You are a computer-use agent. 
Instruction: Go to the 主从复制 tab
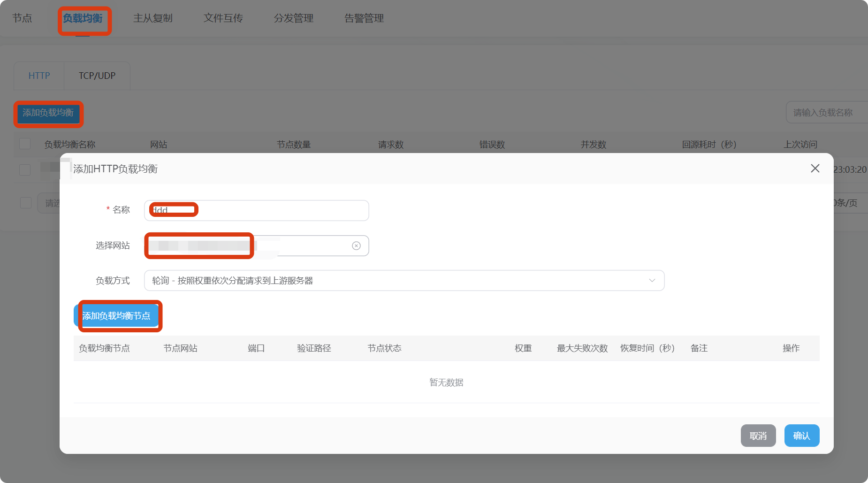pyautogui.click(x=153, y=18)
